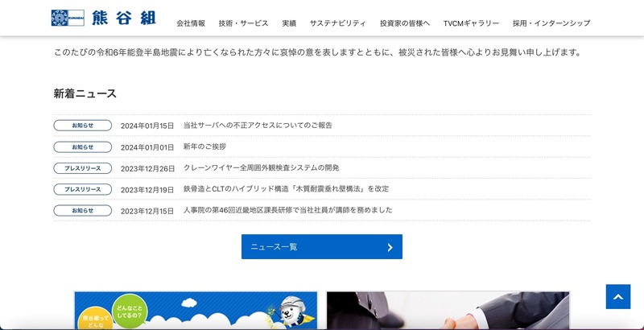Select 実績 in the top navigation

coord(289,23)
